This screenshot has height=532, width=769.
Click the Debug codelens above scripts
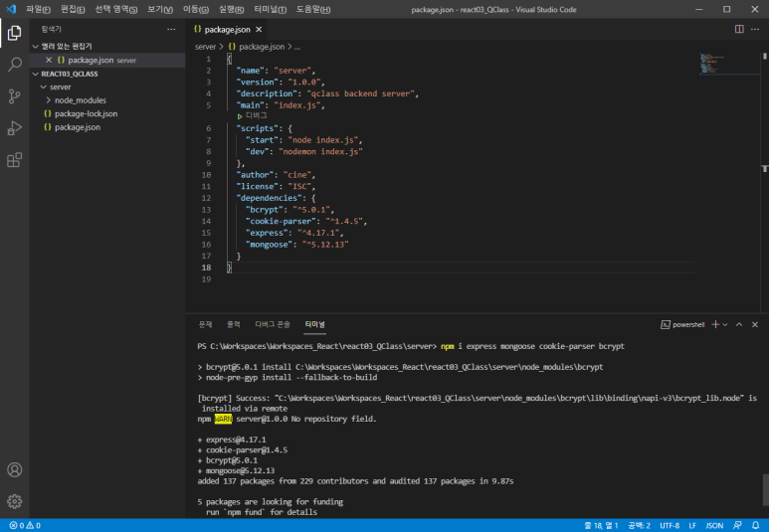click(x=252, y=115)
